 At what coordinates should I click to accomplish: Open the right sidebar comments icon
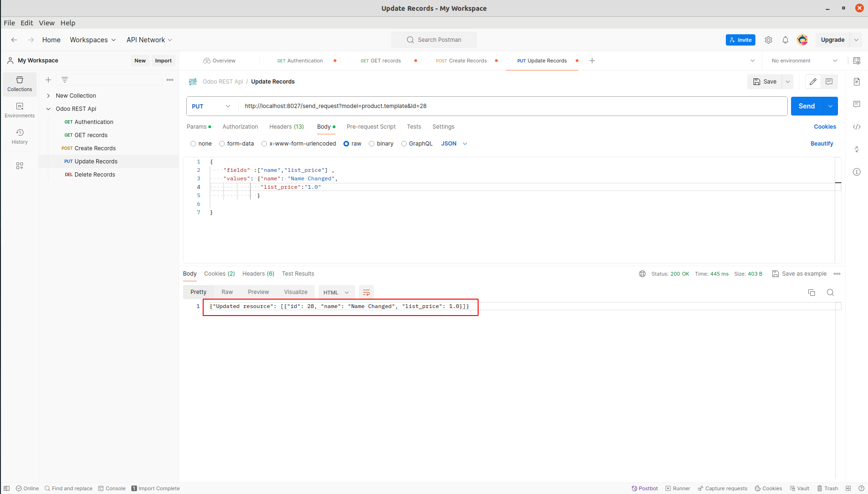857,104
